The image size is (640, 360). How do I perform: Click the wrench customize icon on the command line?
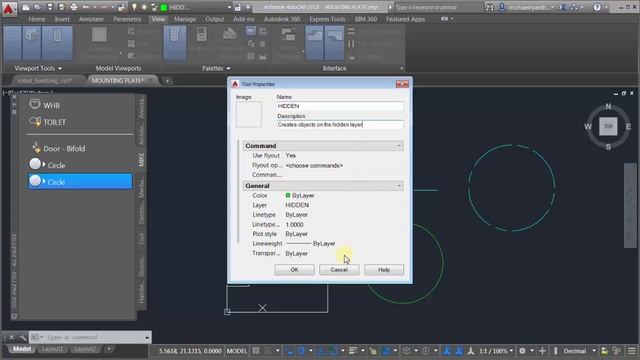pyautogui.click(x=23, y=337)
